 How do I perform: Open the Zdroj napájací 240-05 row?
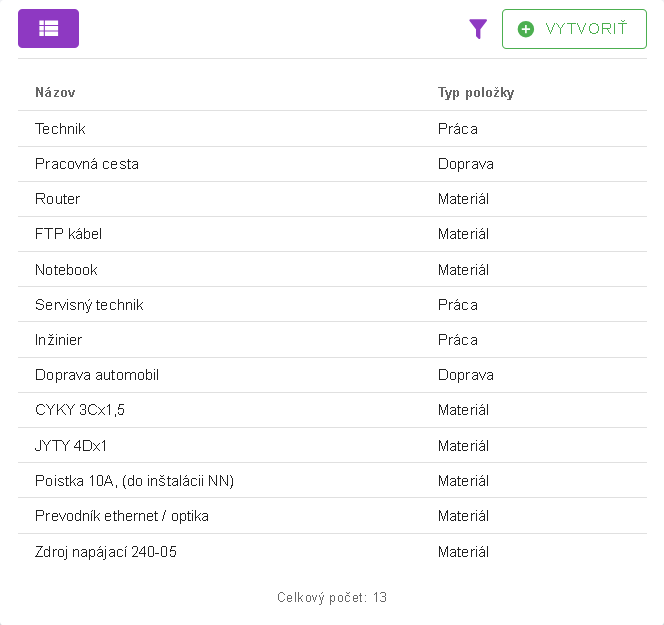[x=106, y=551]
